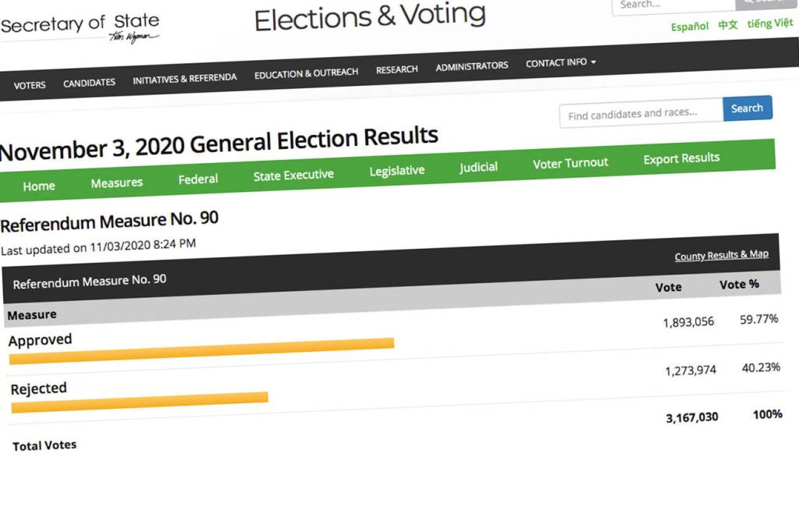The height and width of the screenshot is (532, 799).
Task: Switch to the Measures tab
Action: [116, 182]
